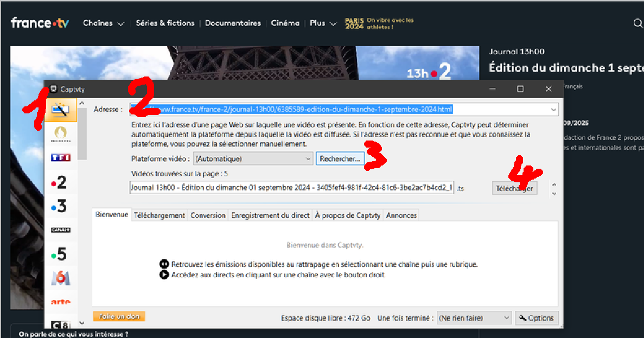Click the Édition du dimanche title on france.tv
The image size is (644, 338).
pyautogui.click(x=566, y=68)
